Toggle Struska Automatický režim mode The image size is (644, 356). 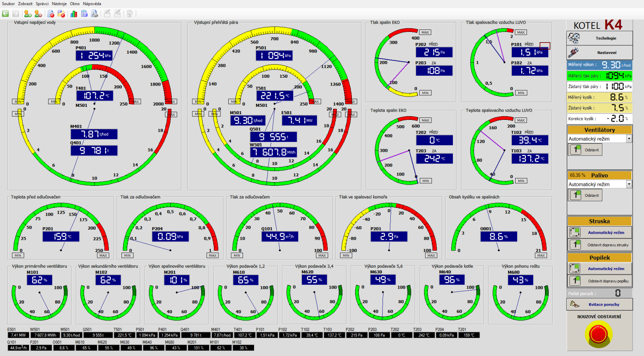click(x=599, y=232)
